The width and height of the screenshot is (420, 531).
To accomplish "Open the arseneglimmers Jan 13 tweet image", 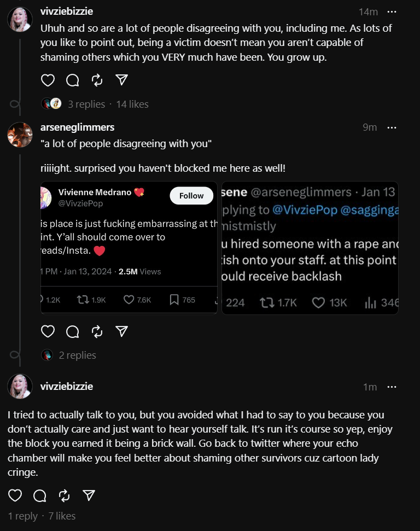I will (x=310, y=248).
